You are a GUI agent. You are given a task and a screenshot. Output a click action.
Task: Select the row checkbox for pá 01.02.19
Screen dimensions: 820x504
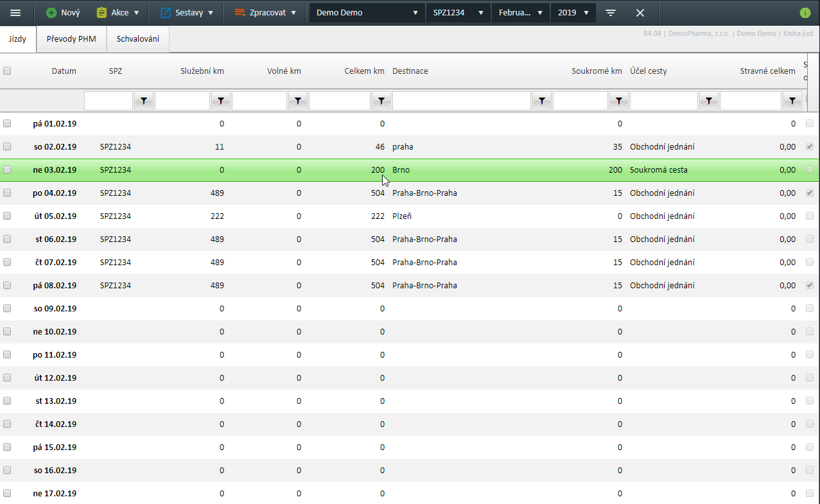[x=7, y=123]
